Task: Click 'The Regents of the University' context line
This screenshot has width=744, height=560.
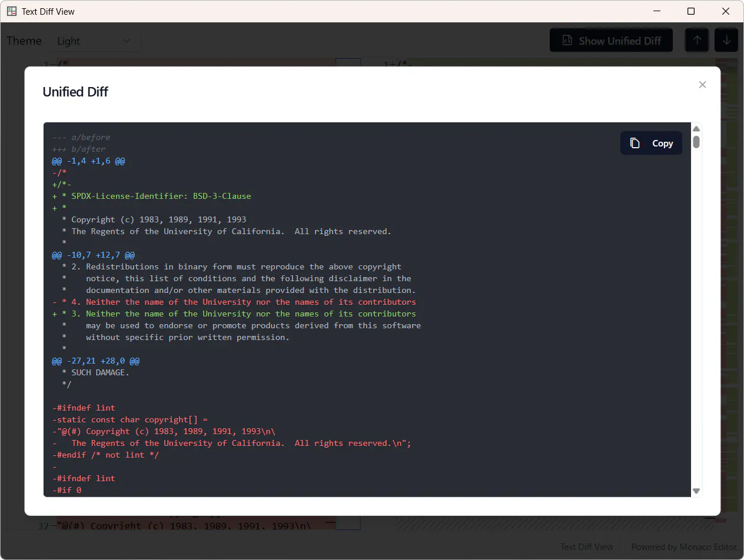Action: pos(226,231)
